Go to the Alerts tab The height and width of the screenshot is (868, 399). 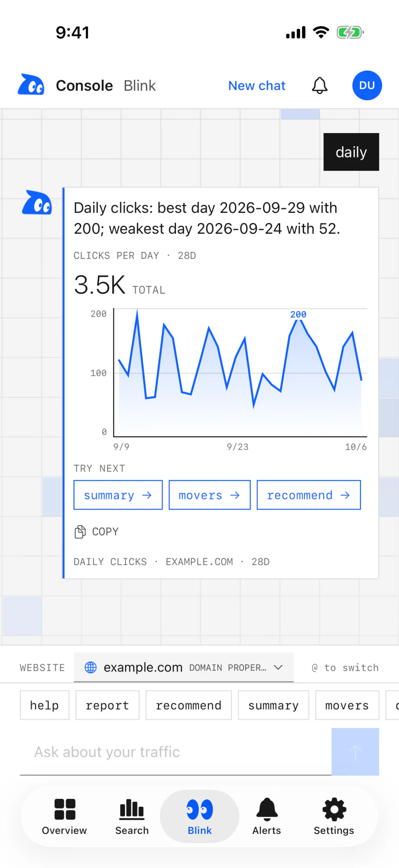pyautogui.click(x=267, y=817)
